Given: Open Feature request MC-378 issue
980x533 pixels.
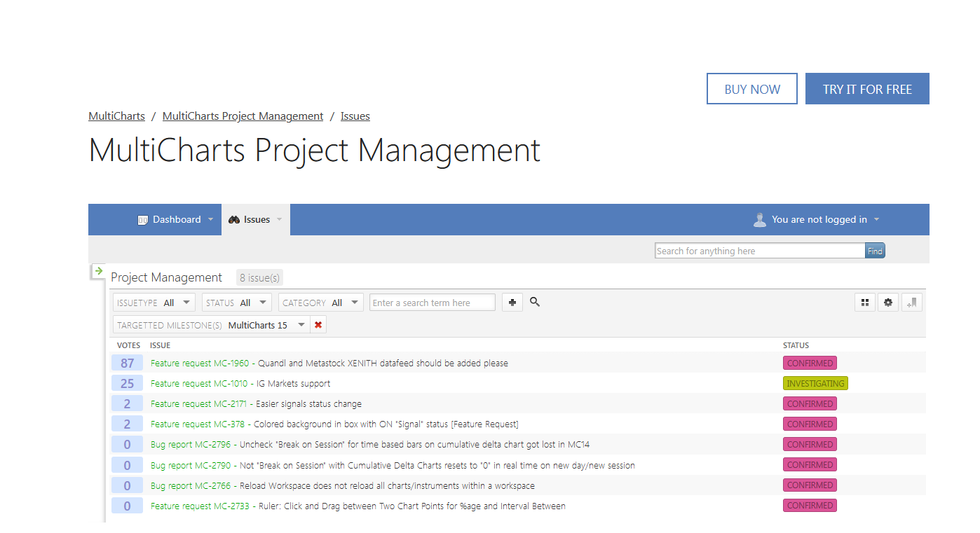Looking at the screenshot, I should tap(334, 424).
